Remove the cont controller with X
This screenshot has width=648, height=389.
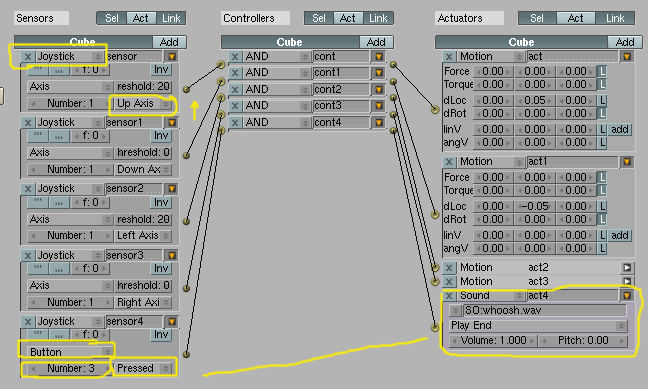(235, 57)
